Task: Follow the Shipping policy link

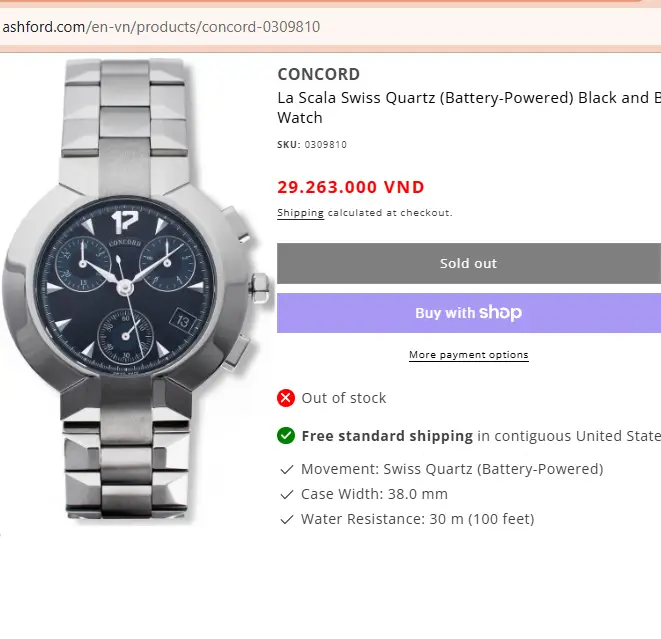Action: point(300,213)
